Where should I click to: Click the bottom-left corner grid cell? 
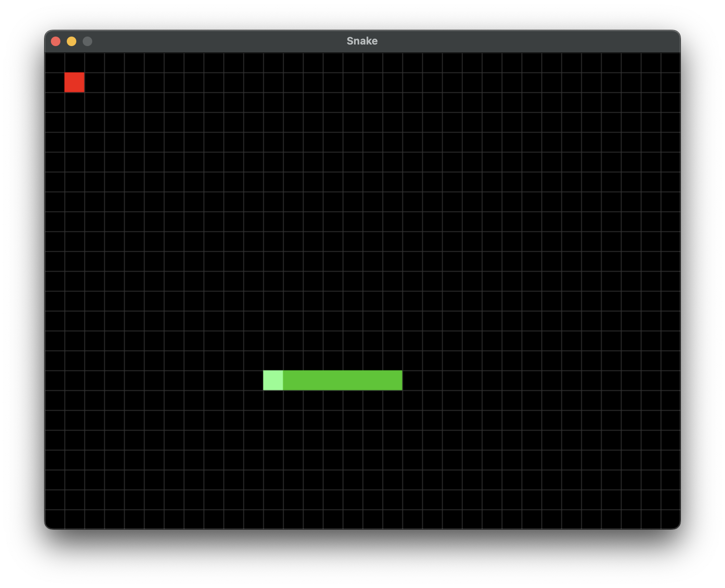tap(54, 519)
